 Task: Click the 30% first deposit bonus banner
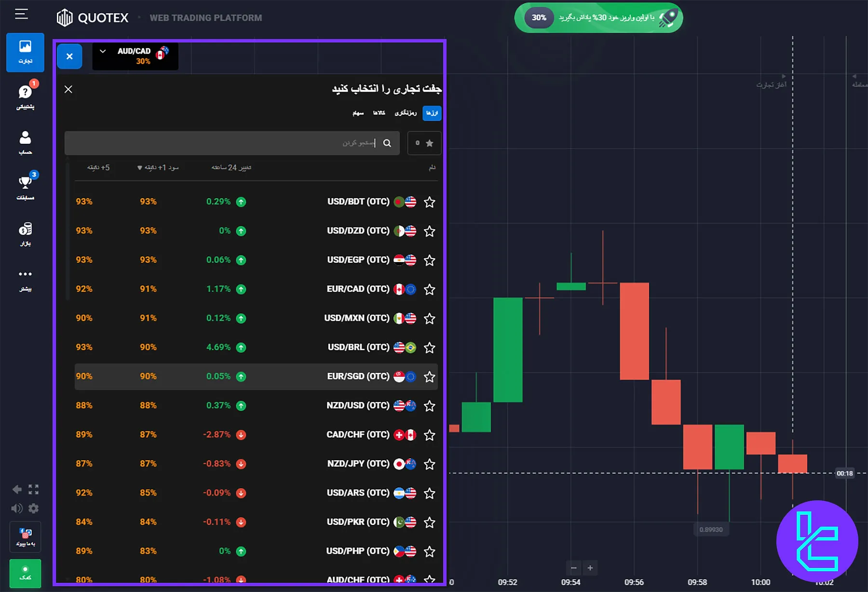click(x=598, y=18)
